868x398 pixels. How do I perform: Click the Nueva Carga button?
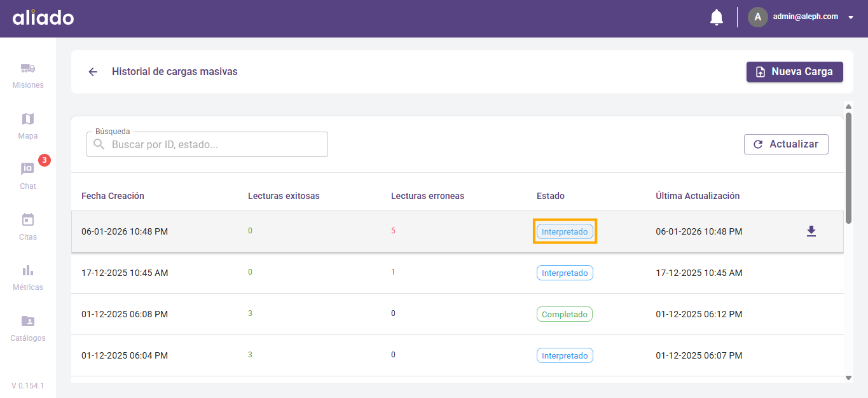794,72
